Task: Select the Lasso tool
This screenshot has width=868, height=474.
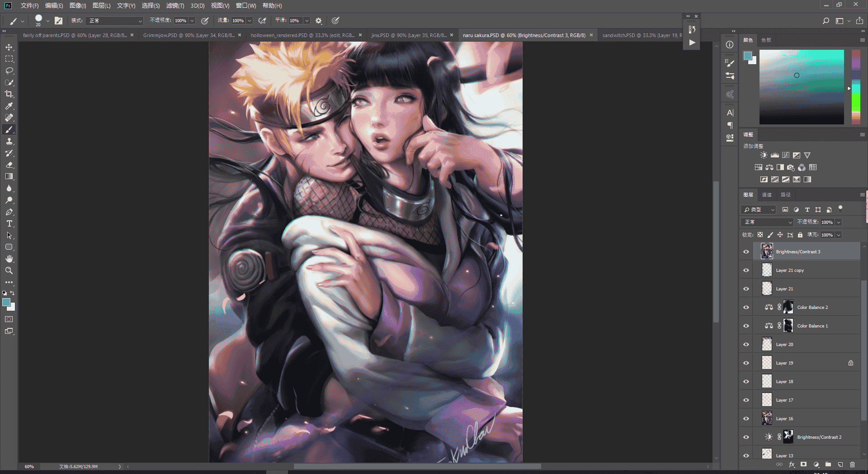Action: click(x=9, y=71)
